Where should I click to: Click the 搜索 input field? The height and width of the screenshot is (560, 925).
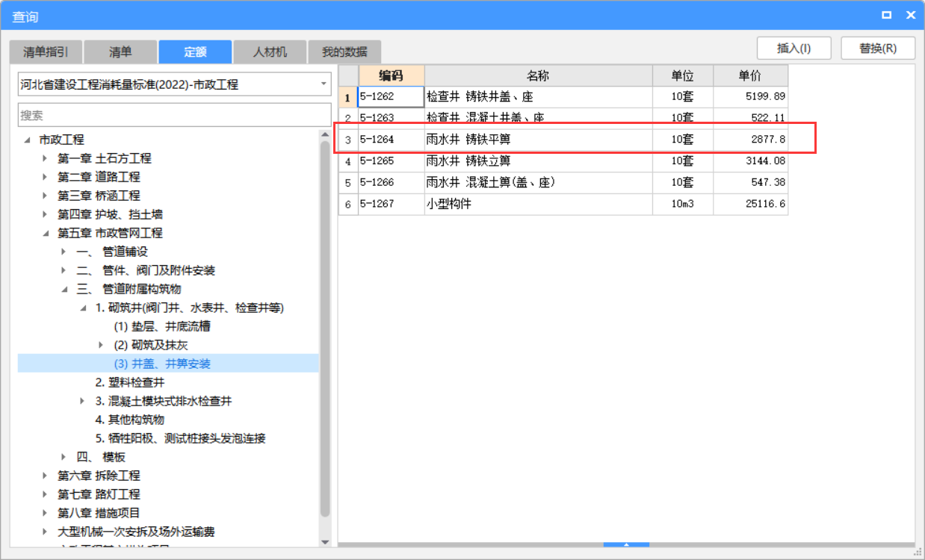[174, 116]
